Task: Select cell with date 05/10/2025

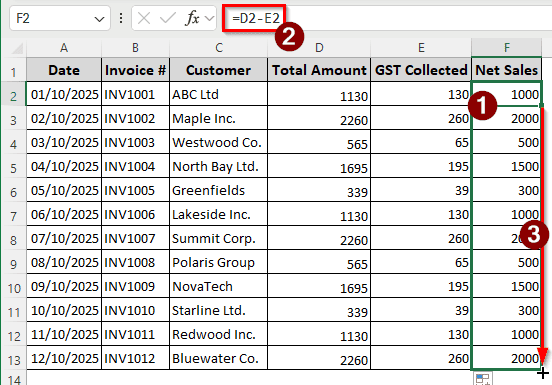Action: pos(64,190)
